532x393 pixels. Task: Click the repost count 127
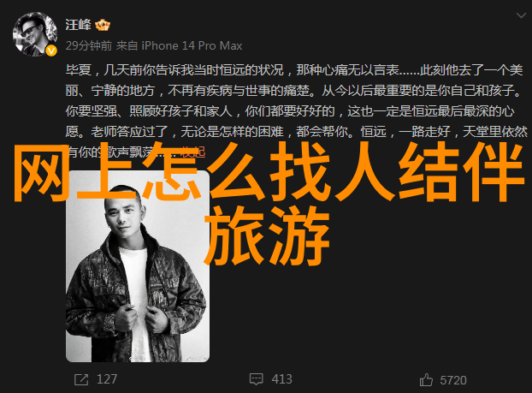tap(107, 379)
